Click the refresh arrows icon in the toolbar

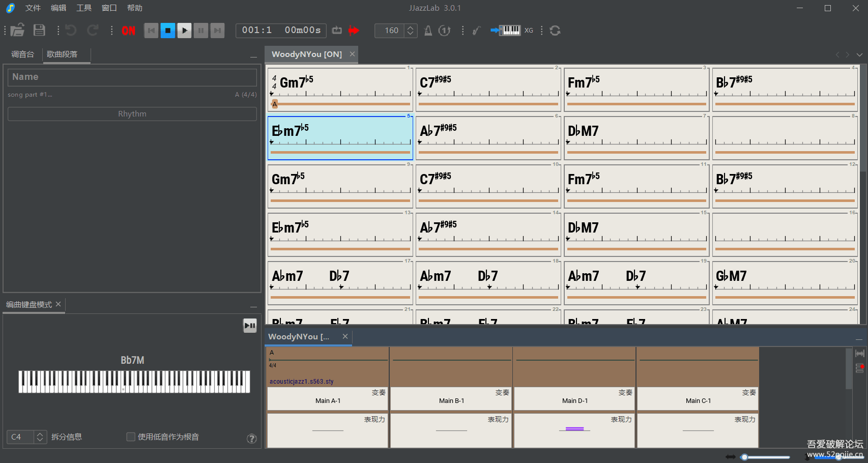click(555, 31)
